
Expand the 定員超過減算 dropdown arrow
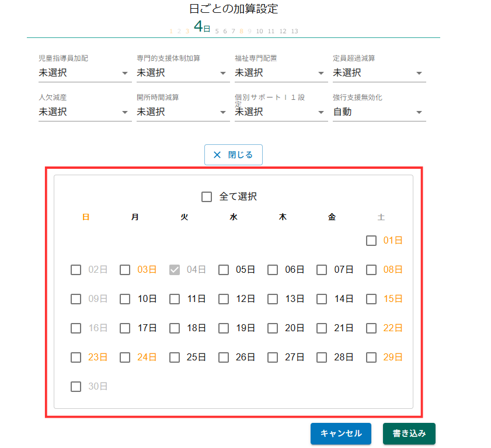pos(419,73)
